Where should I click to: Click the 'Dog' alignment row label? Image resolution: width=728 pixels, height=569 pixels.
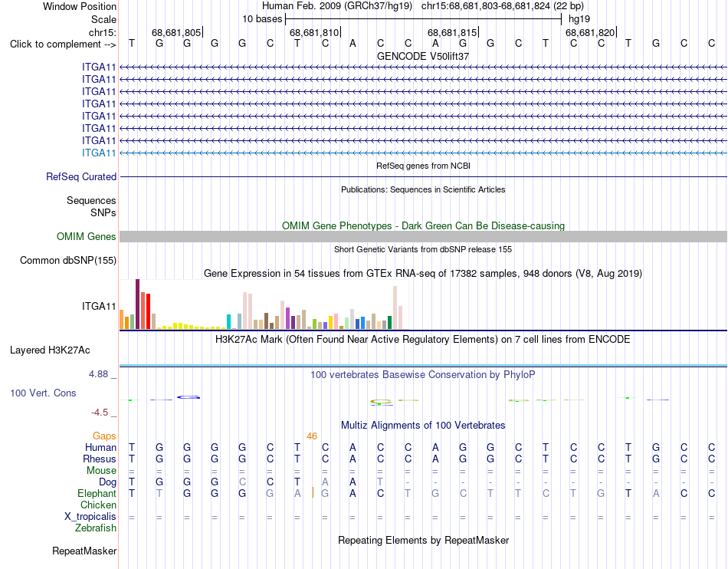pos(107,482)
